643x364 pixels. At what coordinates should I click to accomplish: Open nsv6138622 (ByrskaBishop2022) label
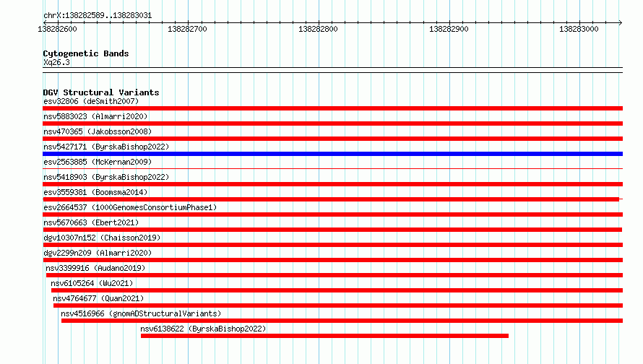click(203, 329)
